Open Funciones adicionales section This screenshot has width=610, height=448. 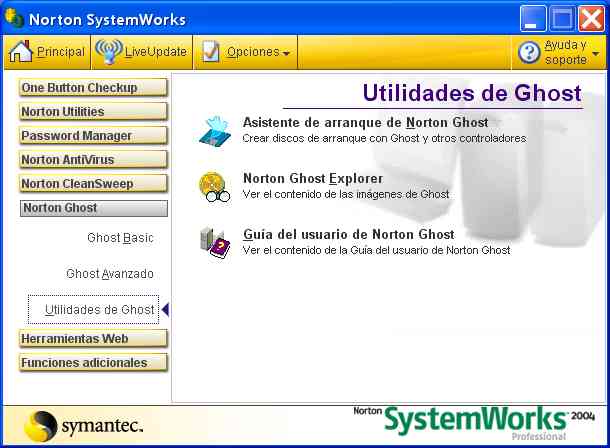click(93, 363)
